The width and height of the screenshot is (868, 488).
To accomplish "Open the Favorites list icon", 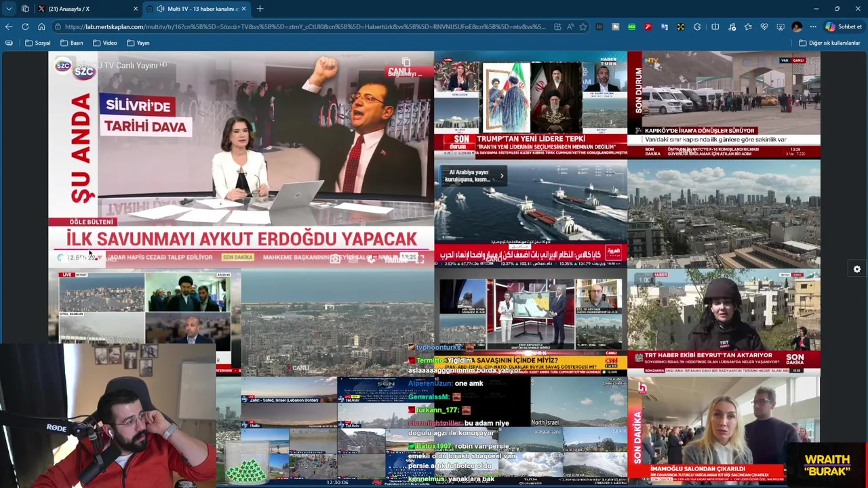I will click(x=748, y=26).
